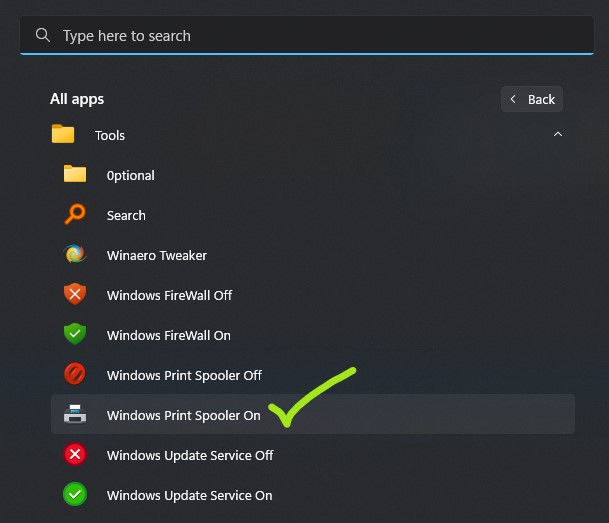Click the red Print Spooler Off icon
Viewport: 609px width, 523px height.
75,374
